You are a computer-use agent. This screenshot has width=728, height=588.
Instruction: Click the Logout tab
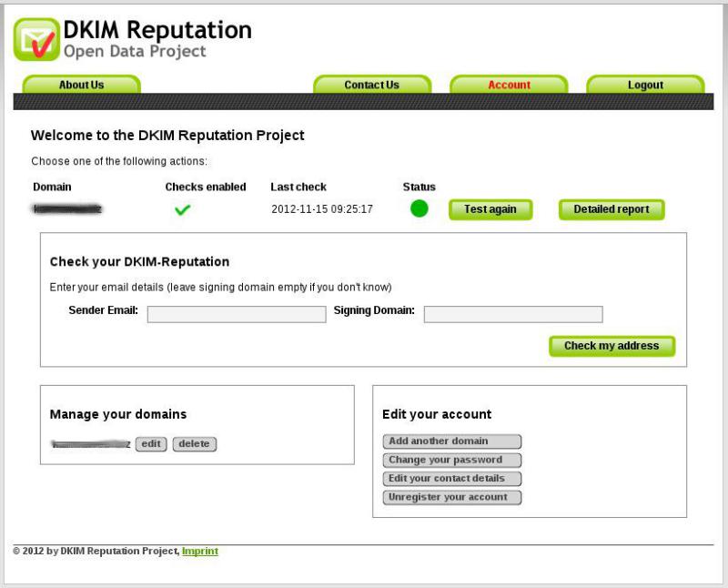click(x=645, y=85)
